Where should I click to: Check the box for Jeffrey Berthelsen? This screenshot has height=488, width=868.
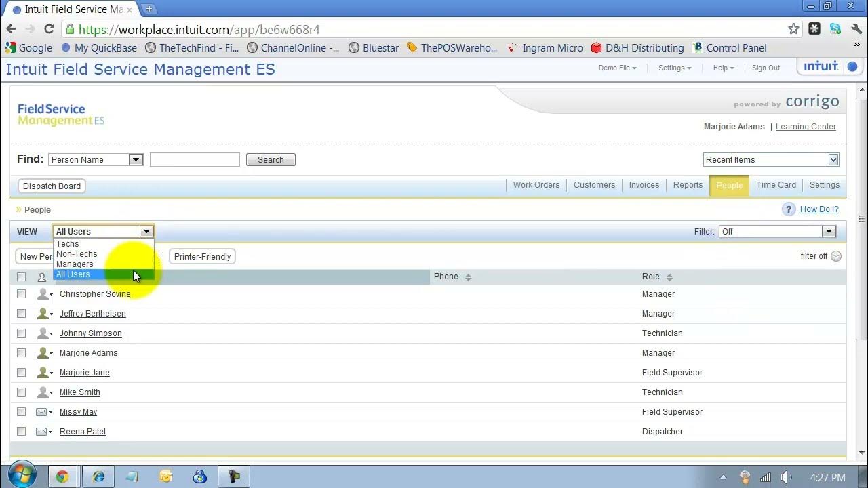[x=21, y=314]
